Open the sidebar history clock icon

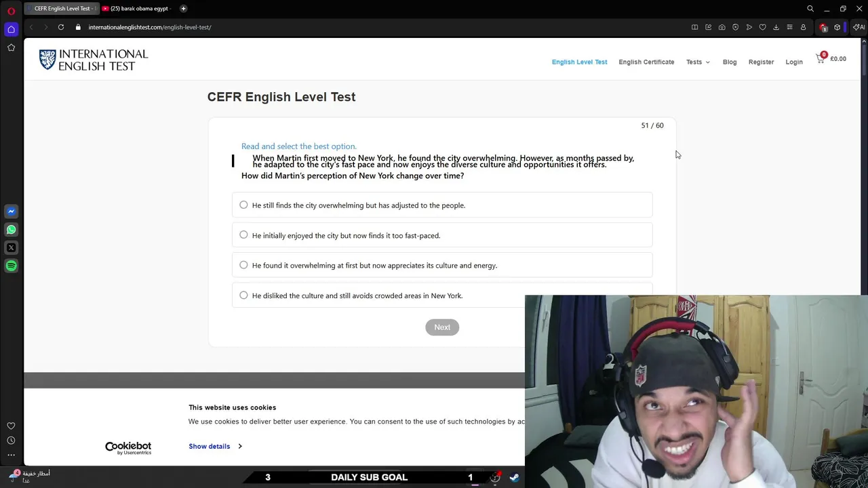[x=11, y=441]
